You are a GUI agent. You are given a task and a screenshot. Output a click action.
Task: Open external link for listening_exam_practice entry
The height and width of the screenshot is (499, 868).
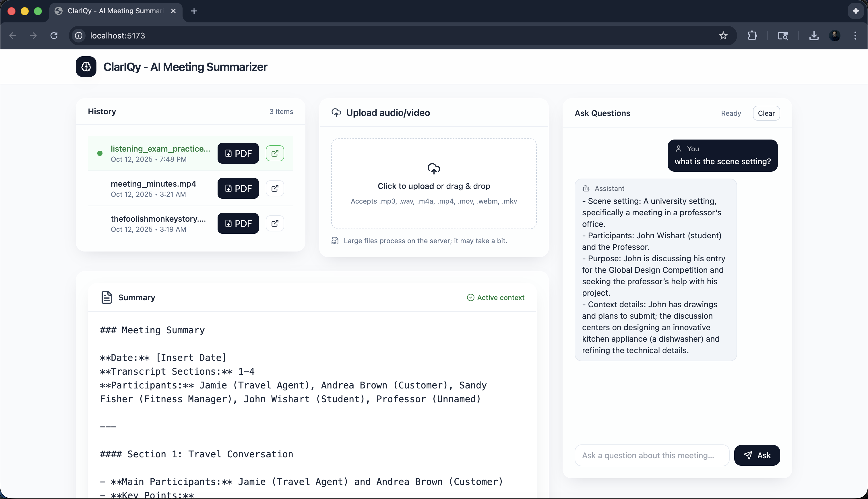[x=275, y=153]
